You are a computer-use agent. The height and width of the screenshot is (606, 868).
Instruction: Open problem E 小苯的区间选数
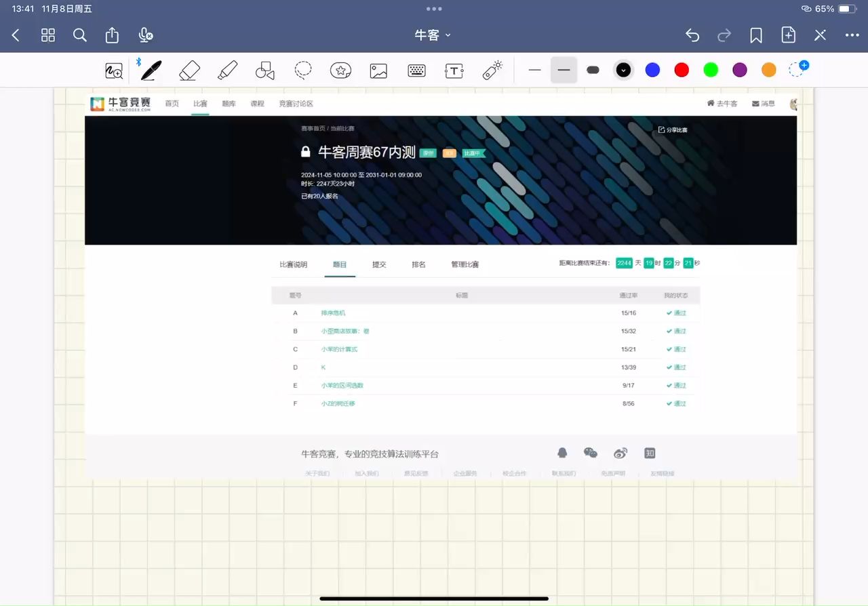(x=342, y=385)
